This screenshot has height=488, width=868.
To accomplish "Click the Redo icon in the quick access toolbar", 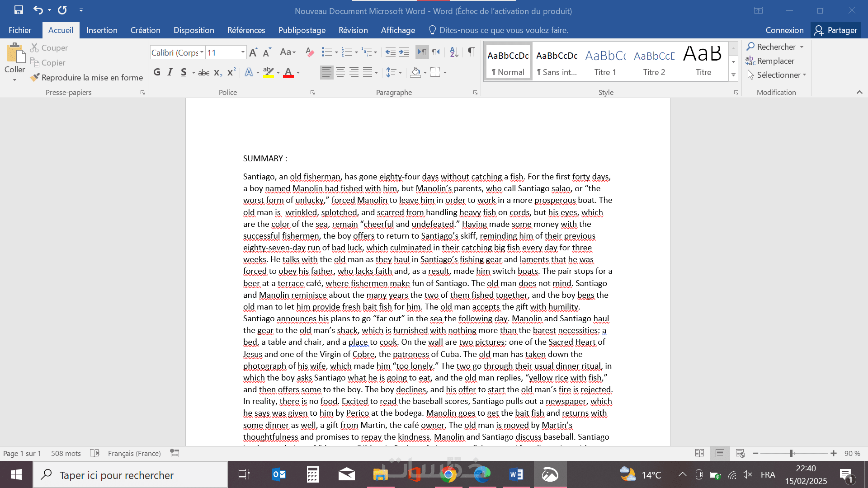I will click(62, 10).
